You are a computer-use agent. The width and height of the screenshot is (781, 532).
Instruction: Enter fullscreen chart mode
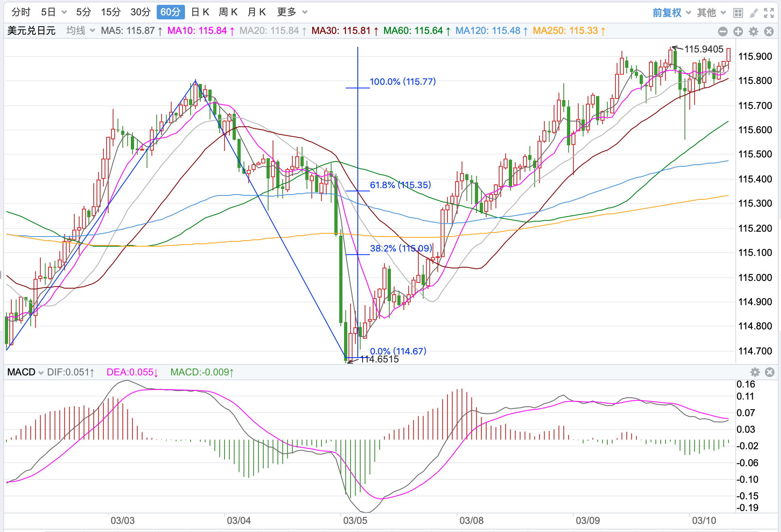pyautogui.click(x=769, y=13)
